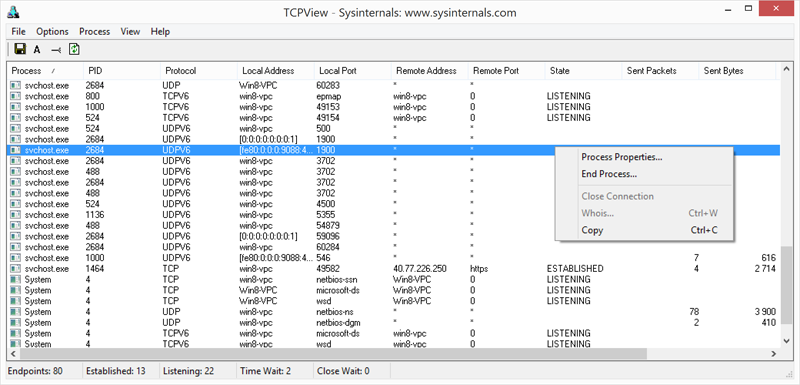Select Process Properties... in context menu

[622, 157]
